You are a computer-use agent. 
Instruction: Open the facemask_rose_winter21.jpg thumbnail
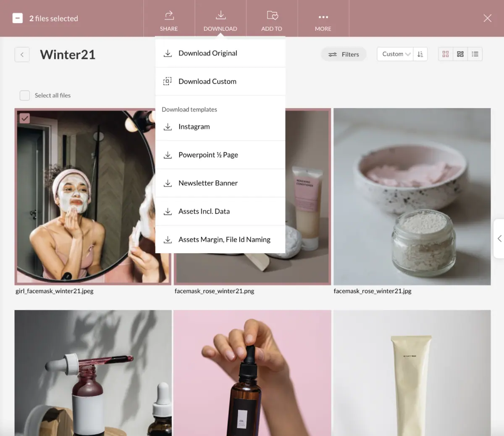[412, 197]
